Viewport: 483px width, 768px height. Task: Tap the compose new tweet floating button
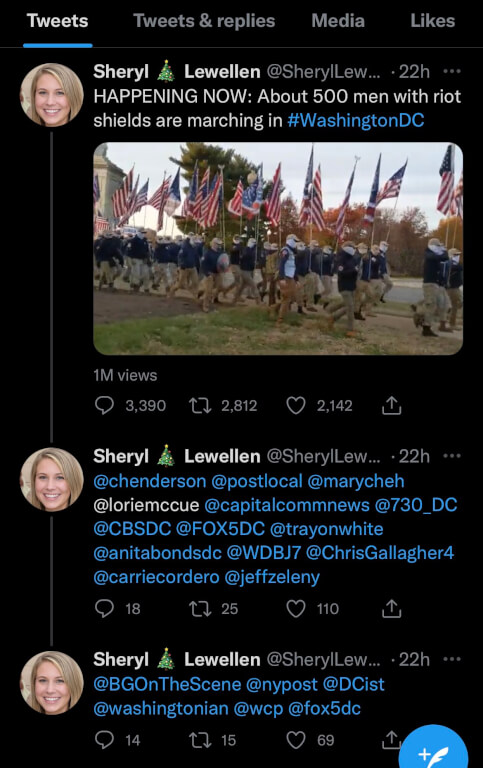tap(433, 748)
